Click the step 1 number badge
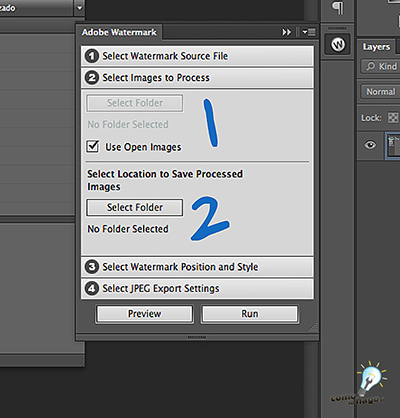Viewport: 400px width, 418px height. pos(92,56)
